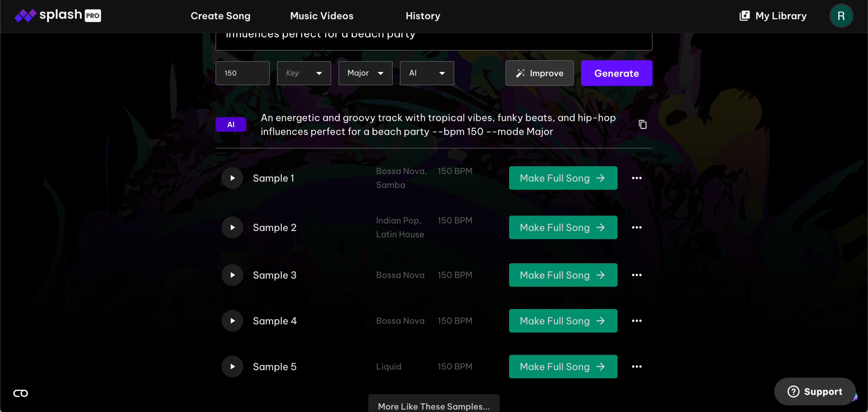This screenshot has height=412, width=868.
Task: Click the Splash Pro logo
Action: click(58, 16)
